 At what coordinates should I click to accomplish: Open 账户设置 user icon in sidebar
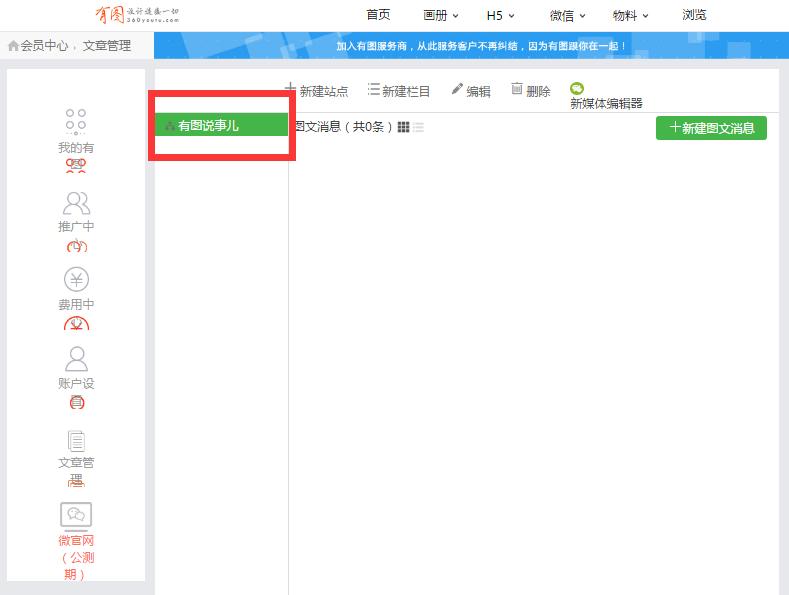click(76, 358)
